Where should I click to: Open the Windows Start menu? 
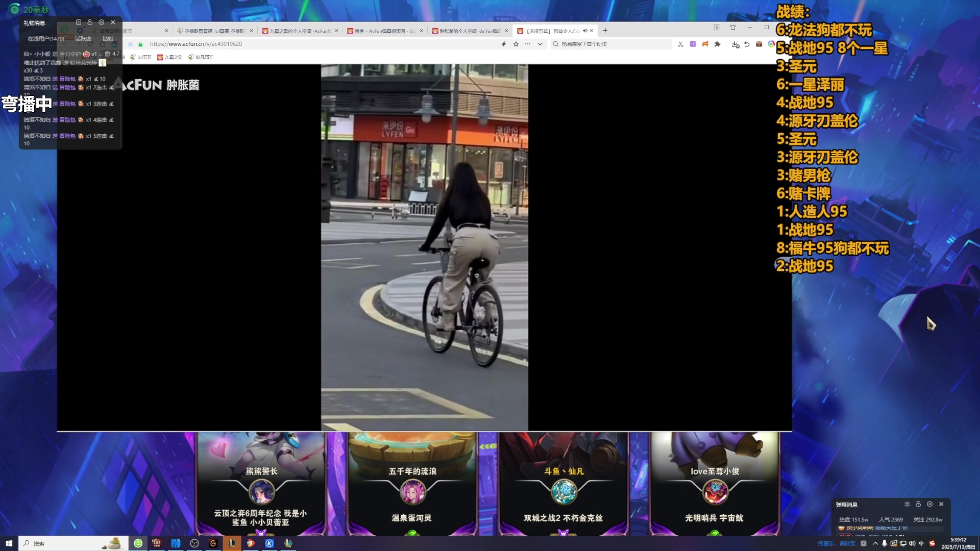(9, 543)
